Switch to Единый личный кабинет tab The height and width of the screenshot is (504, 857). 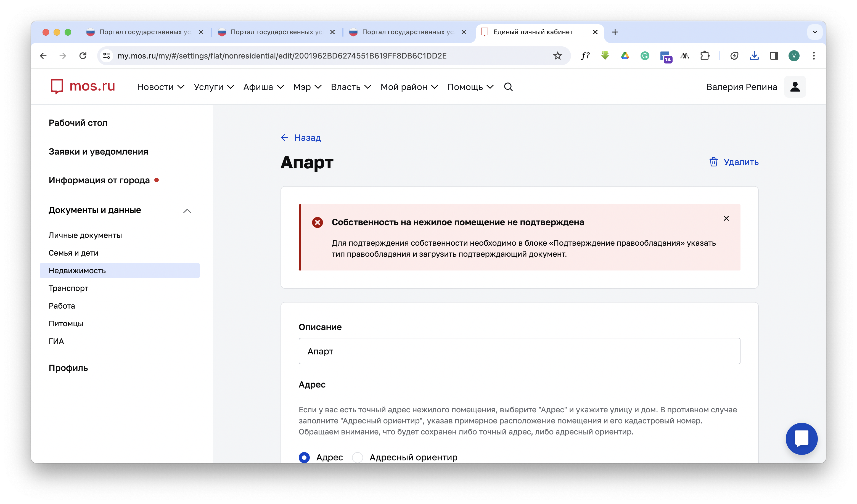click(533, 32)
